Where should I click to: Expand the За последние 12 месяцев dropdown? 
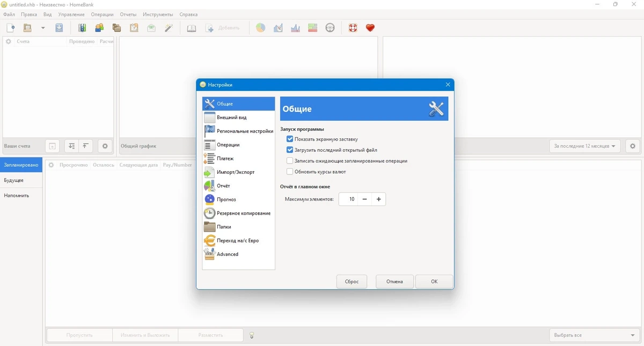585,146
